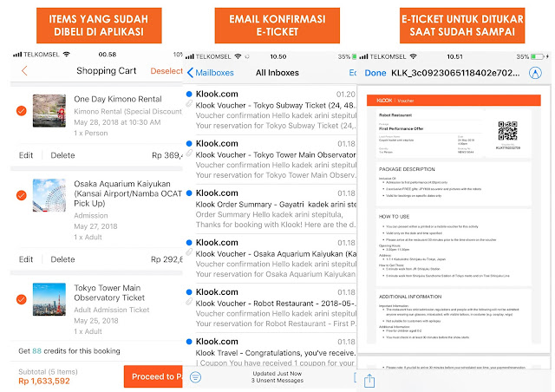555x392 pixels.
Task: Tap the attachment paperclip on Tokyo Tower email
Action: coord(189,153)
